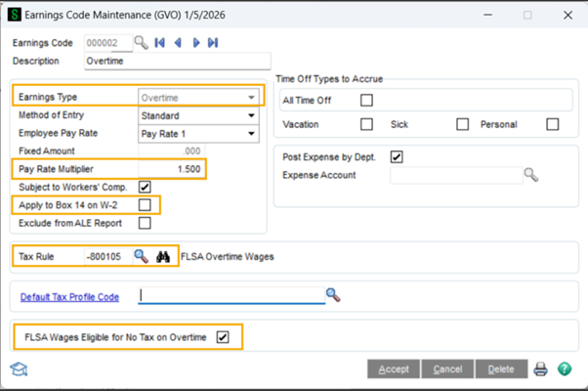Click the Earnings Code lookup magnifier icon
This screenshot has width=588, height=391.
141,43
